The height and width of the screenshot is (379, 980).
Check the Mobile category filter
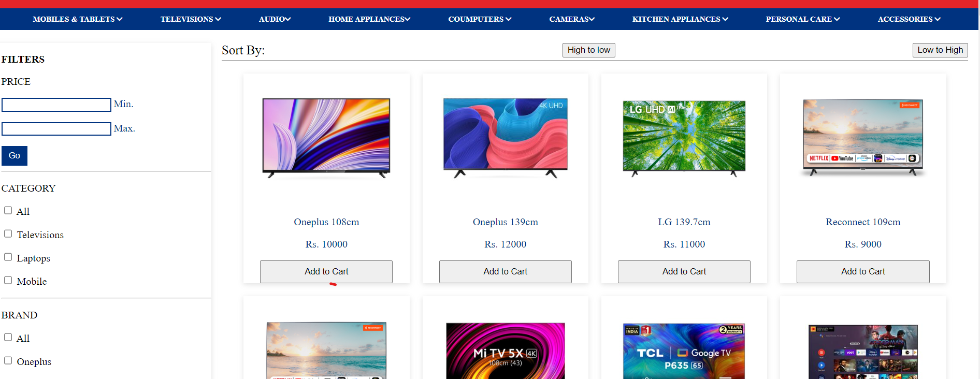[x=8, y=281]
